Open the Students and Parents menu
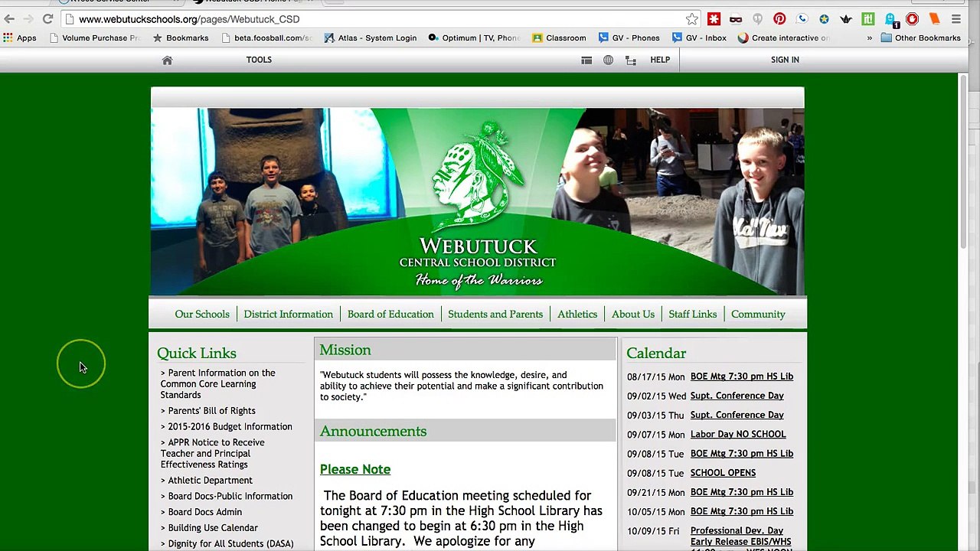 (x=495, y=314)
